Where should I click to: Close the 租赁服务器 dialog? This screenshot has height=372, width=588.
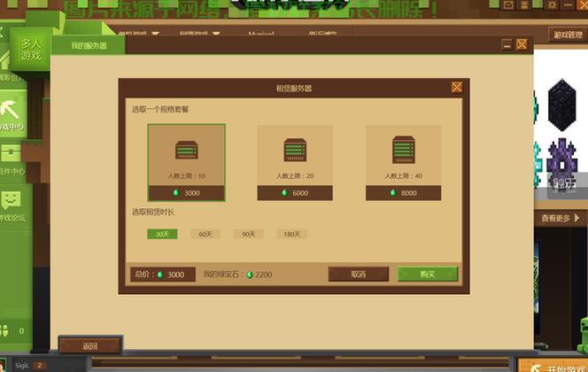[x=457, y=88]
